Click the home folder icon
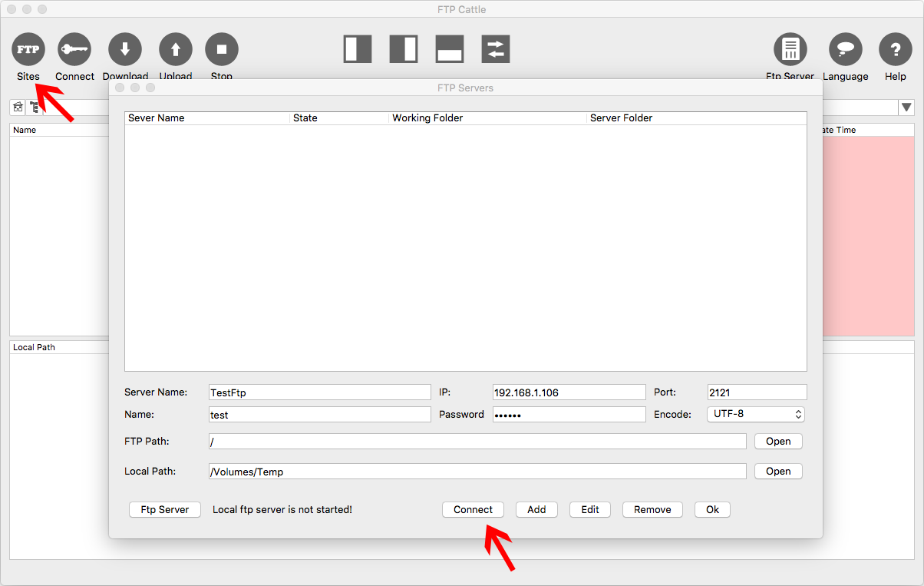Image resolution: width=924 pixels, height=586 pixels. click(18, 108)
